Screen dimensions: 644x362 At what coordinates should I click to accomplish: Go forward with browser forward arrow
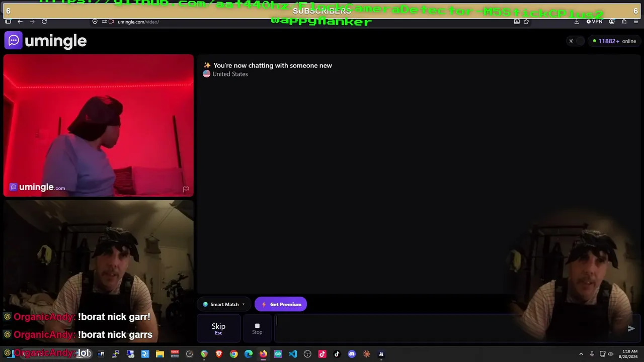pyautogui.click(x=32, y=22)
